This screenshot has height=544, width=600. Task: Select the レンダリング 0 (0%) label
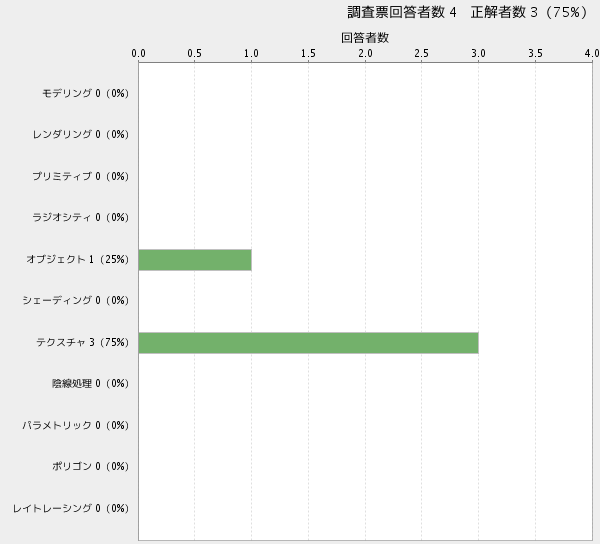tap(81, 134)
